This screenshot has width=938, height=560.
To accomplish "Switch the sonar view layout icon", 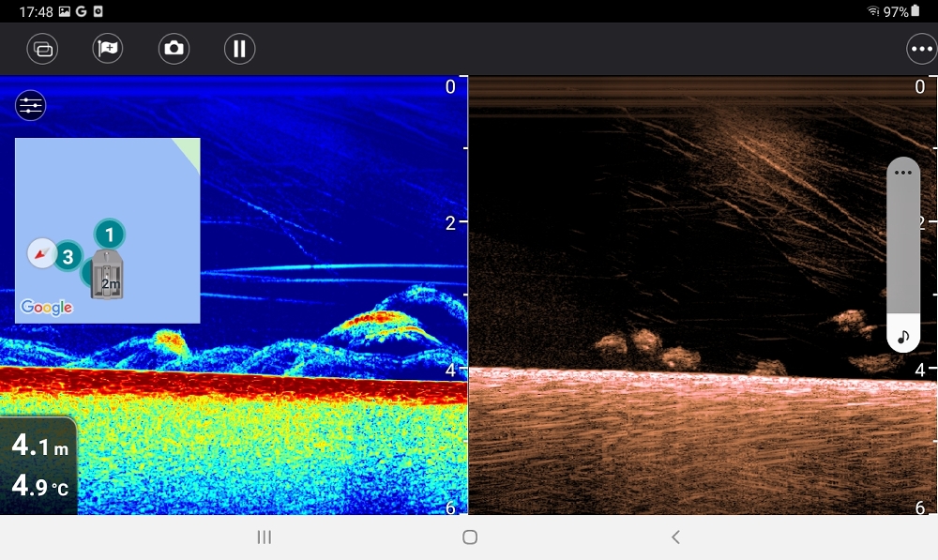I will [42, 49].
